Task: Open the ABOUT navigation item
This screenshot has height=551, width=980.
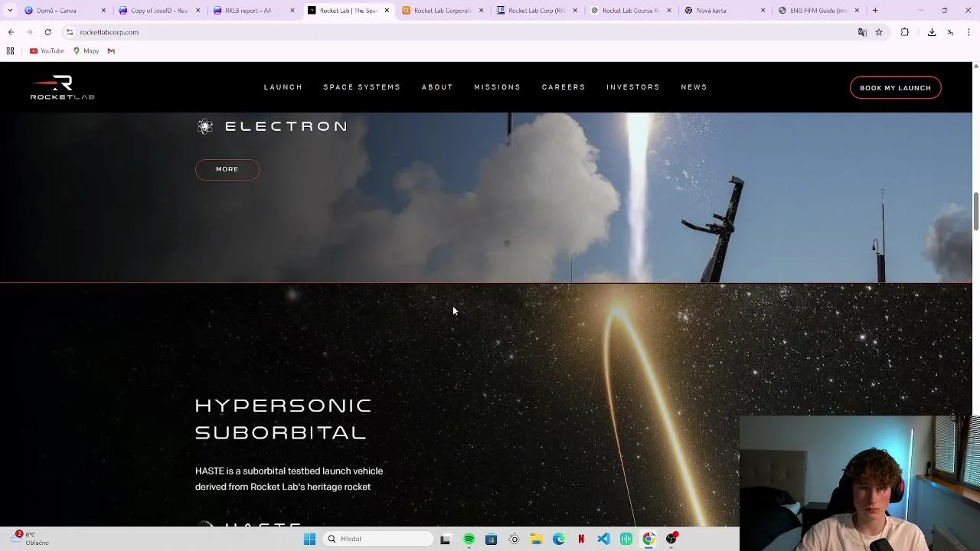Action: tap(437, 87)
